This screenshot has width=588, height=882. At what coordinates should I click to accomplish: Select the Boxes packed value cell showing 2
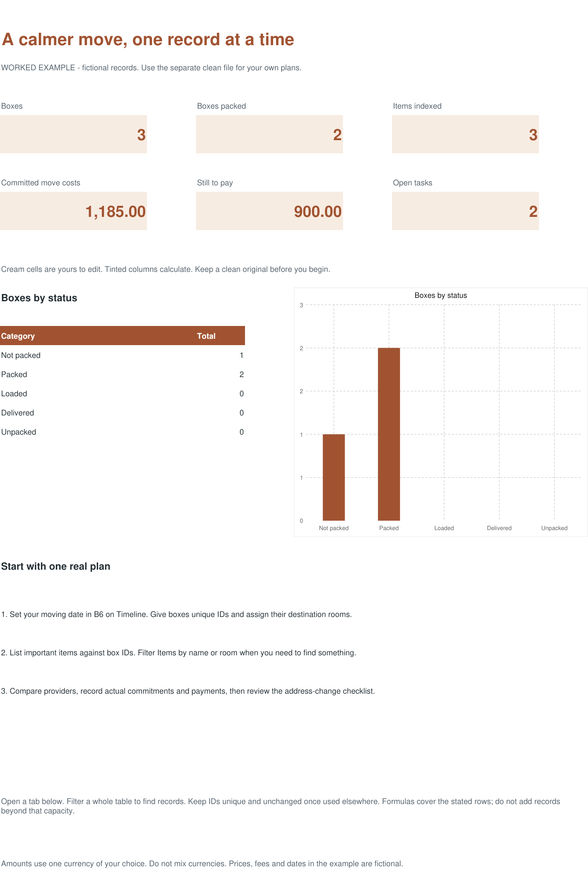[x=269, y=134]
